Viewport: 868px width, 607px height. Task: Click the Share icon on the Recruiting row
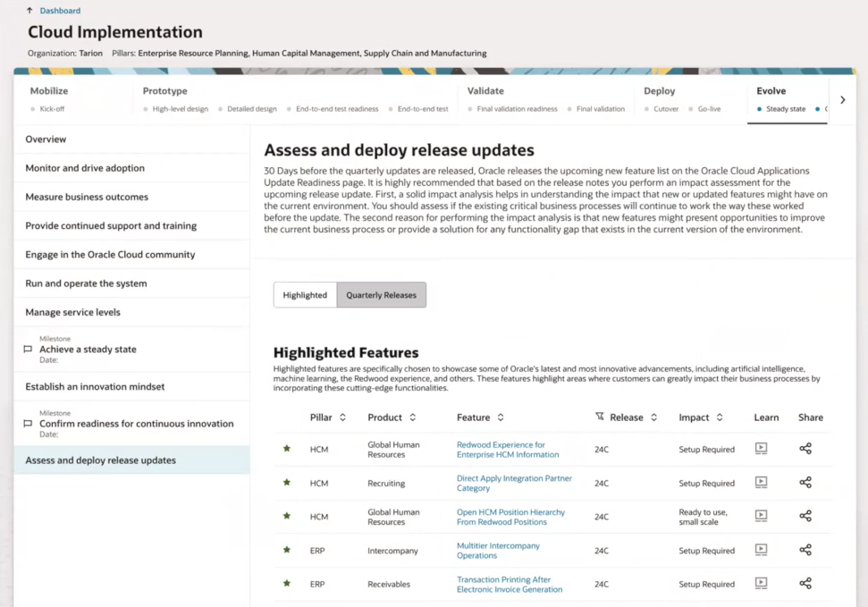805,482
